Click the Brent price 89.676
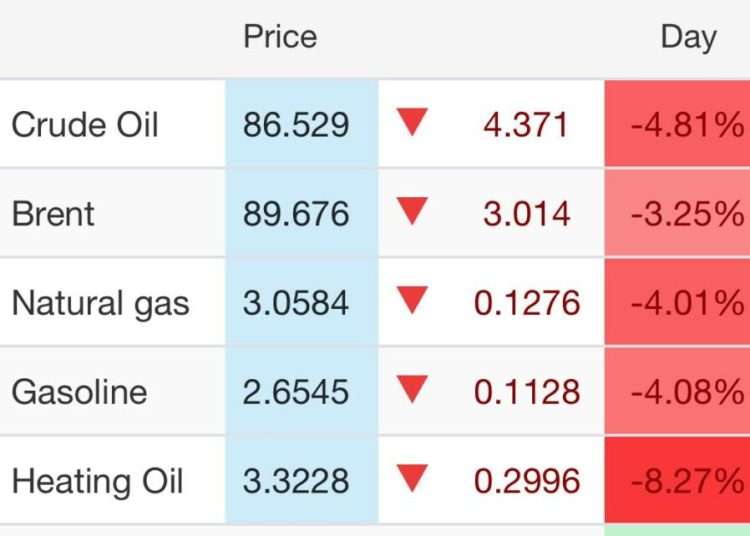Viewport: 750px width, 536px height. coord(296,214)
